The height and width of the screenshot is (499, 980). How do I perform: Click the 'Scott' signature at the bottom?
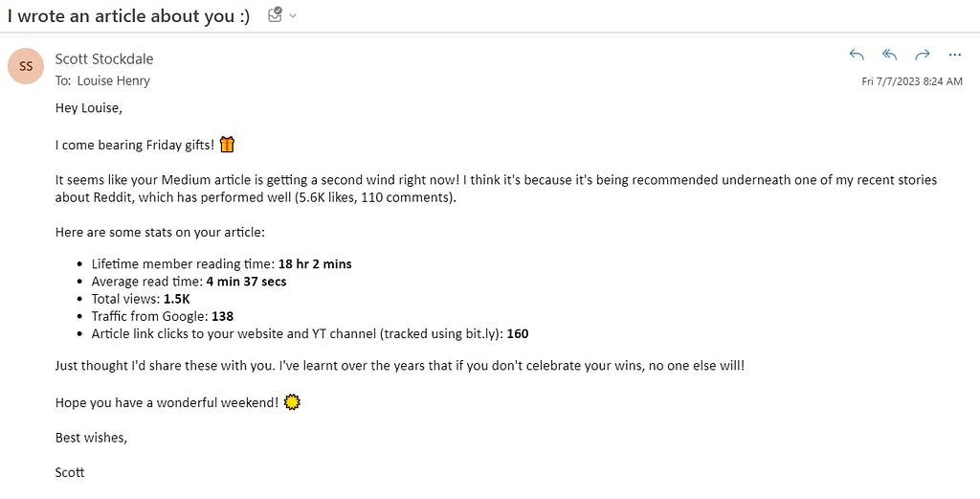[69, 473]
